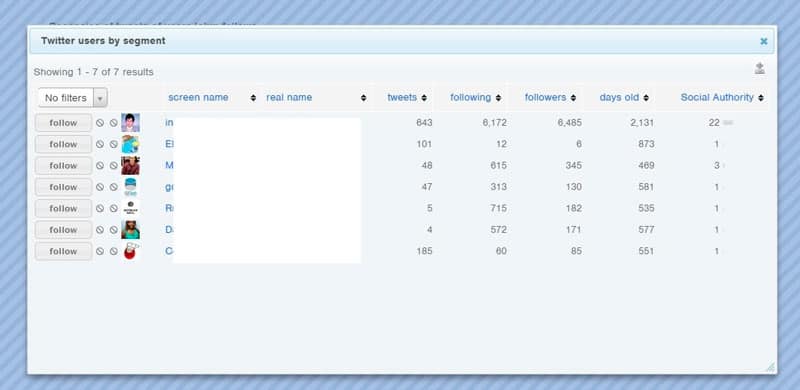The width and height of the screenshot is (800, 390).
Task: Open avatar of the user with 101 tweets
Action: coord(131,144)
